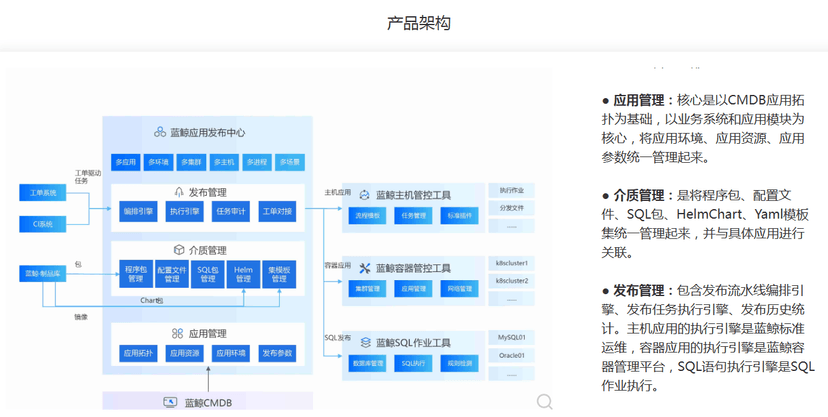Screen dimensions: 828x417
Task: Click the 蓝鲸容器管控工具 wrench icon
Action: pos(364,268)
